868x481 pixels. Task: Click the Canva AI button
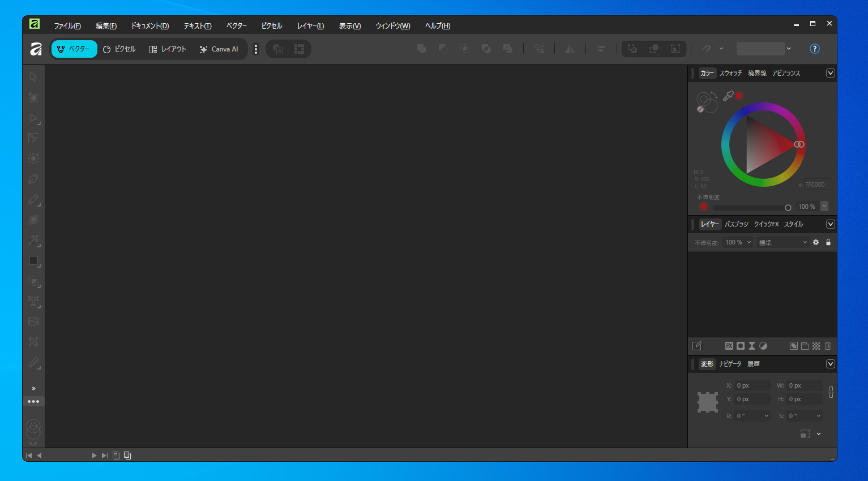(x=219, y=49)
